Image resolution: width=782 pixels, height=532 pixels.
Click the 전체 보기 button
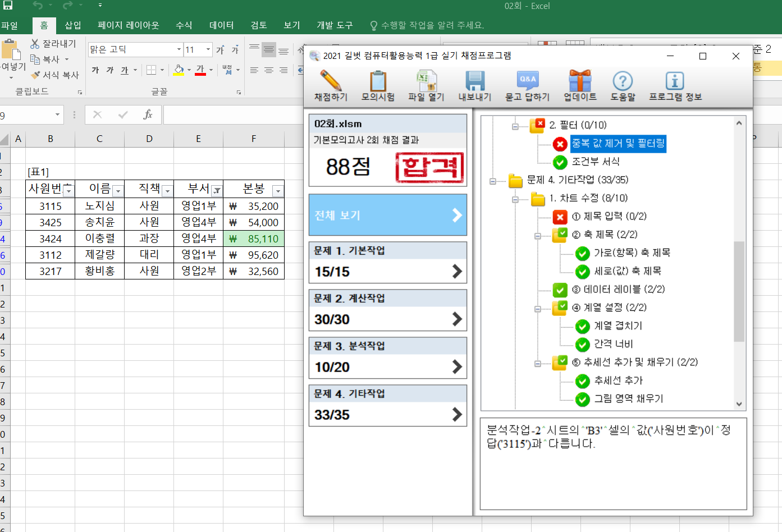pos(387,215)
